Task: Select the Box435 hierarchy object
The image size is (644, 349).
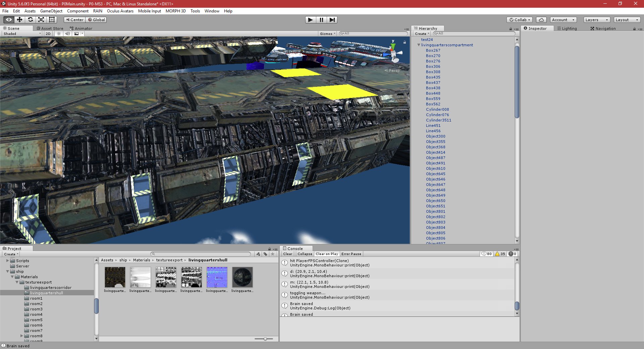Action: coord(433,77)
